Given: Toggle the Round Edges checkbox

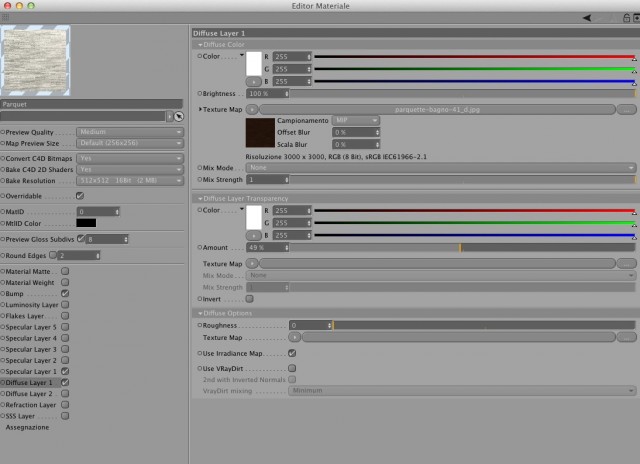Looking at the screenshot, I should pyautogui.click(x=53, y=255).
